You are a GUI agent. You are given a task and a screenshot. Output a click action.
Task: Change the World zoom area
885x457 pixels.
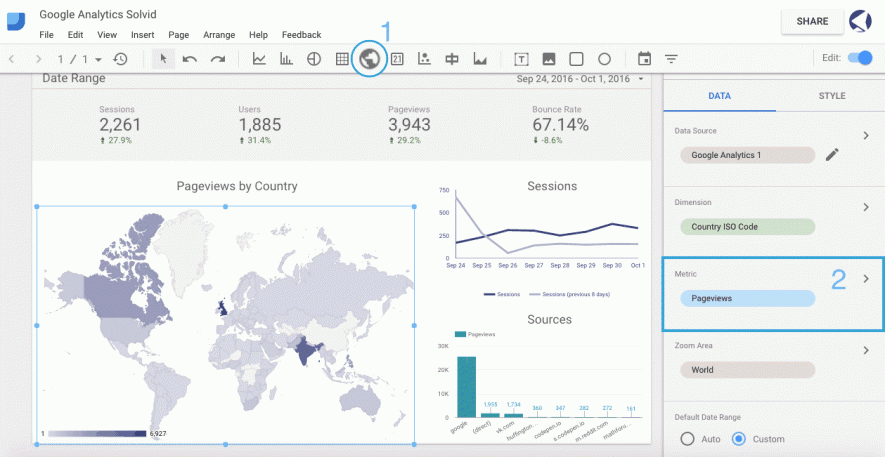coord(747,370)
